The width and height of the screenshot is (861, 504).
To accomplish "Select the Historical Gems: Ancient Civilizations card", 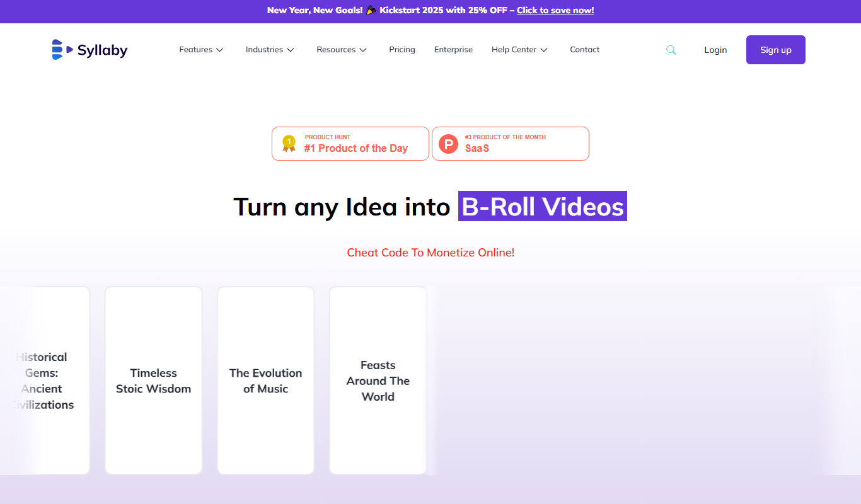I will pyautogui.click(x=44, y=381).
